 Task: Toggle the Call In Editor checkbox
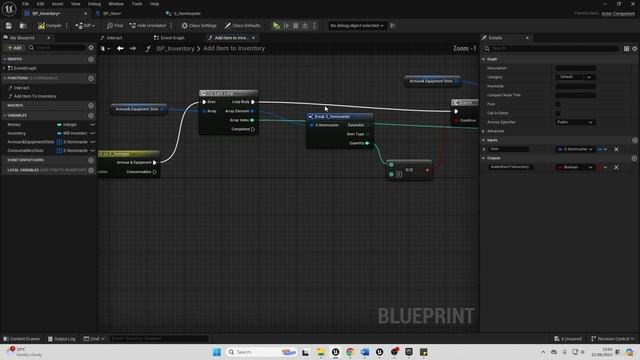558,113
